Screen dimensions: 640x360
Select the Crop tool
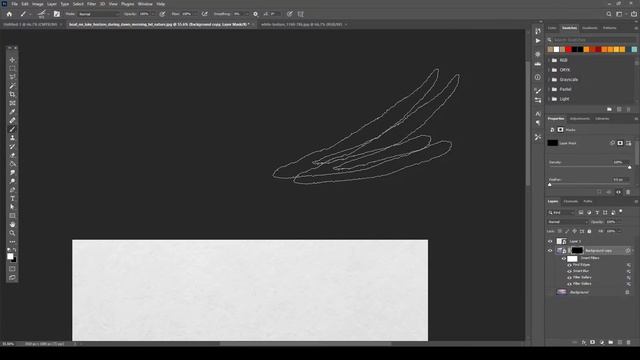[12, 94]
